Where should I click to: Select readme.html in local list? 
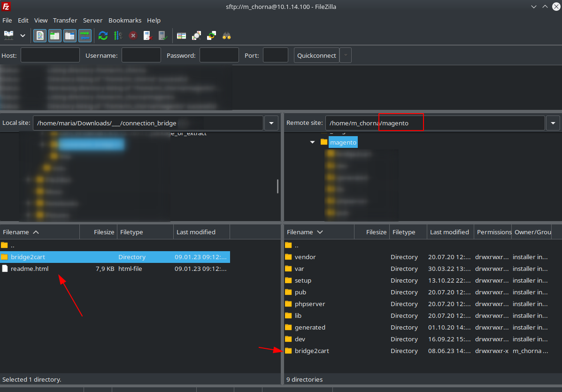click(x=115, y=269)
